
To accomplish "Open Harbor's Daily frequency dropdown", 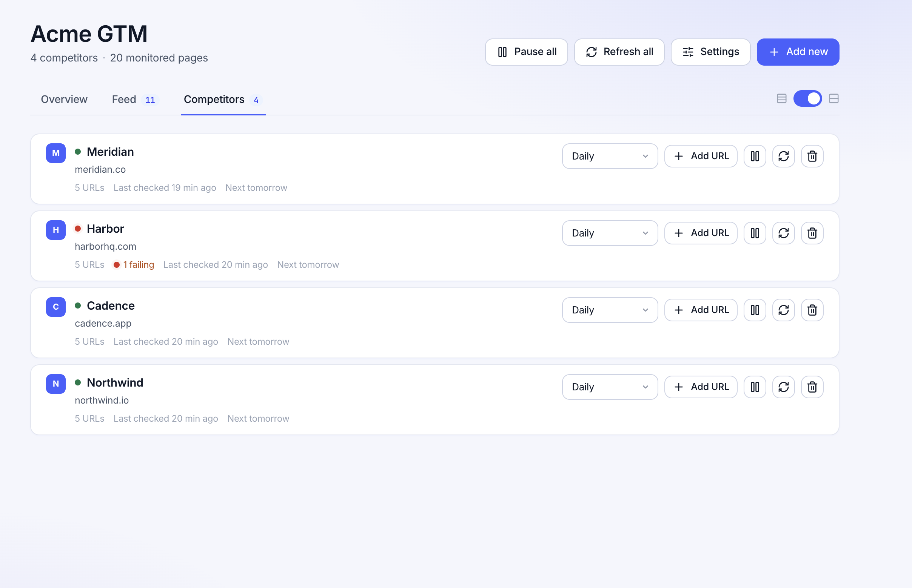I will click(610, 233).
